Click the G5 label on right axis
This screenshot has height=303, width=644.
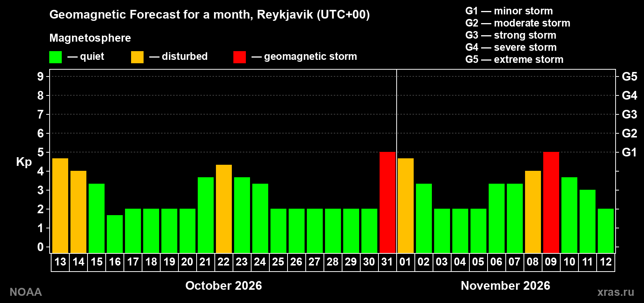pos(630,77)
